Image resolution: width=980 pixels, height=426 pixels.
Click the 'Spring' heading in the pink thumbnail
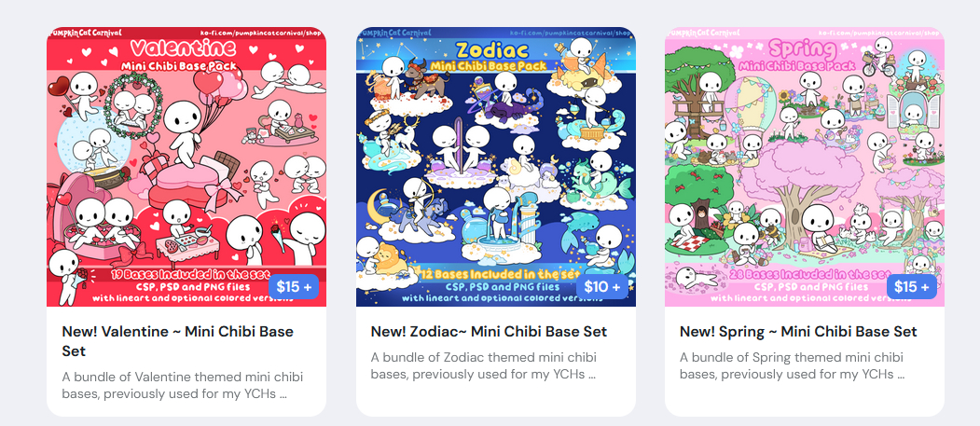pyautogui.click(x=801, y=48)
